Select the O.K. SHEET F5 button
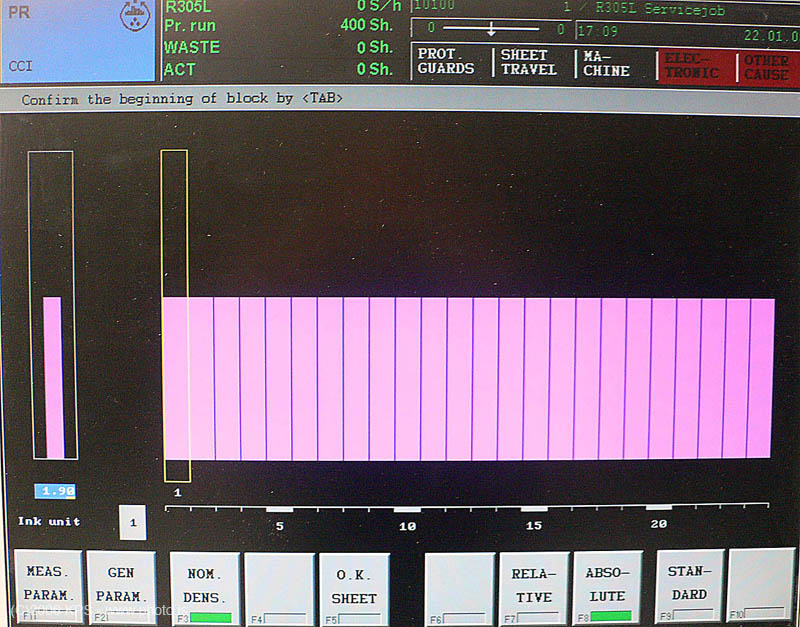The height and width of the screenshot is (627, 800). click(354, 589)
